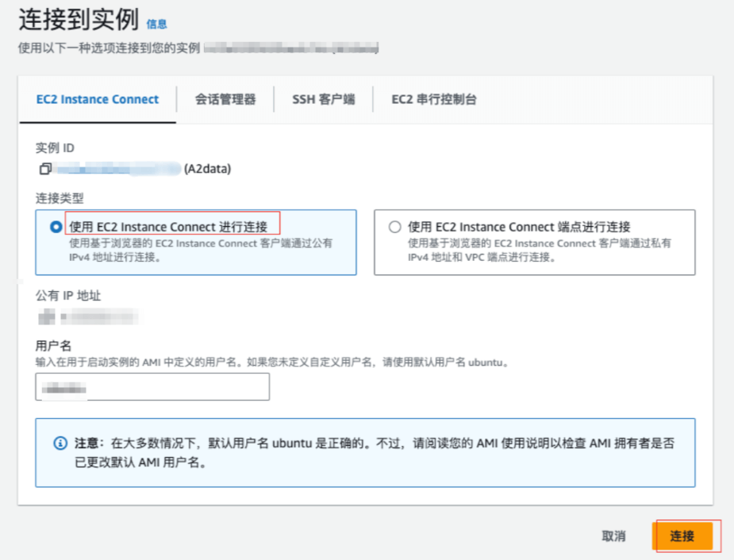The width and height of the screenshot is (734, 560).
Task: Click the 连接到实例 page title
Action: (79, 20)
